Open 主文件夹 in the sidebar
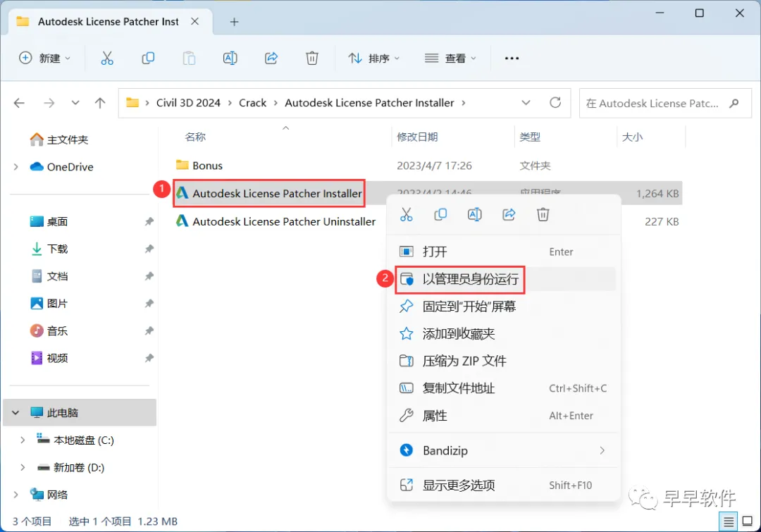 pyautogui.click(x=67, y=140)
